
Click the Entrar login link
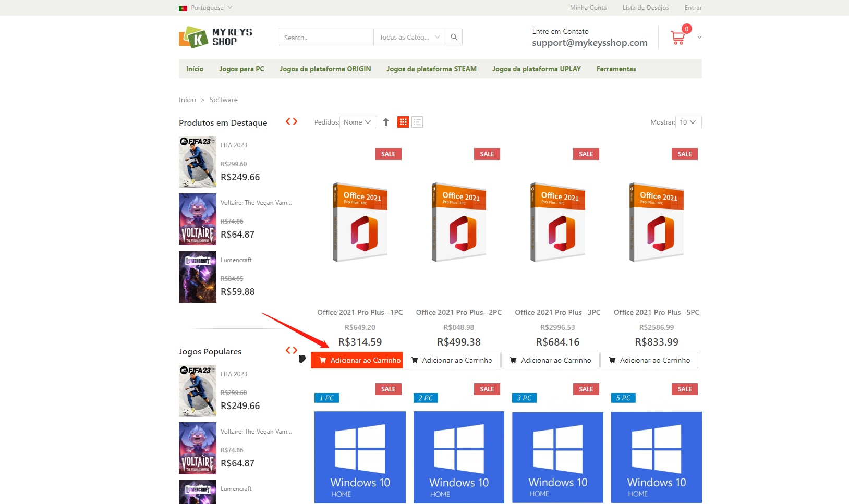[693, 8]
